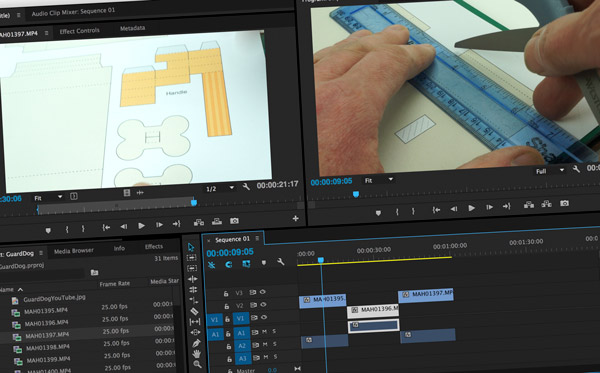Click the Export Frame camera icon in Program monitor
This screenshot has height=373, width=600.
point(564,203)
